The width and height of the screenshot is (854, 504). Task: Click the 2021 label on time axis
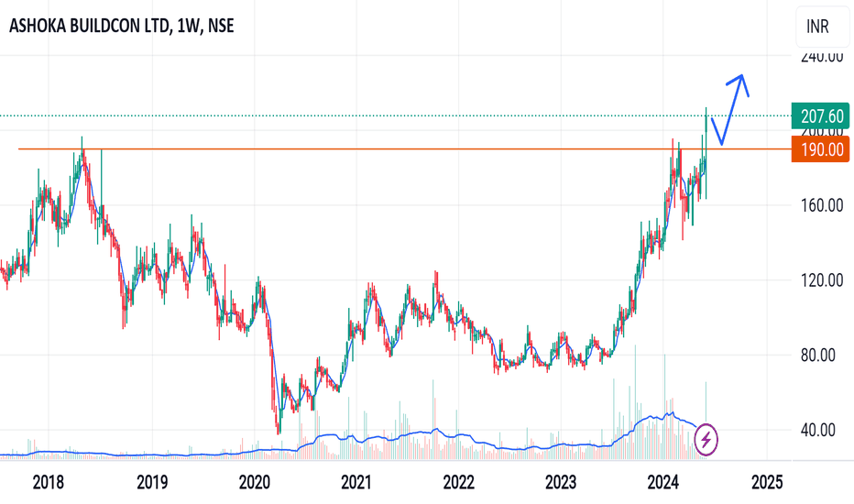click(x=356, y=482)
